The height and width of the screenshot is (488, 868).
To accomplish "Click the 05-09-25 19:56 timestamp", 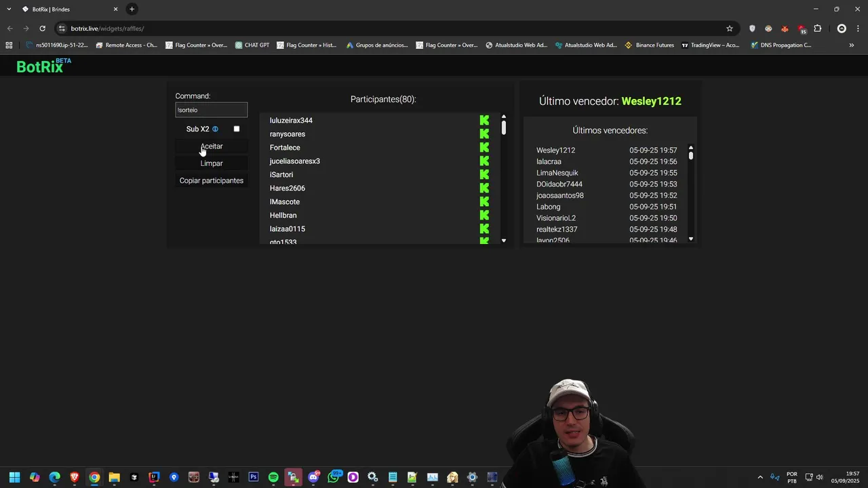I will tap(653, 161).
